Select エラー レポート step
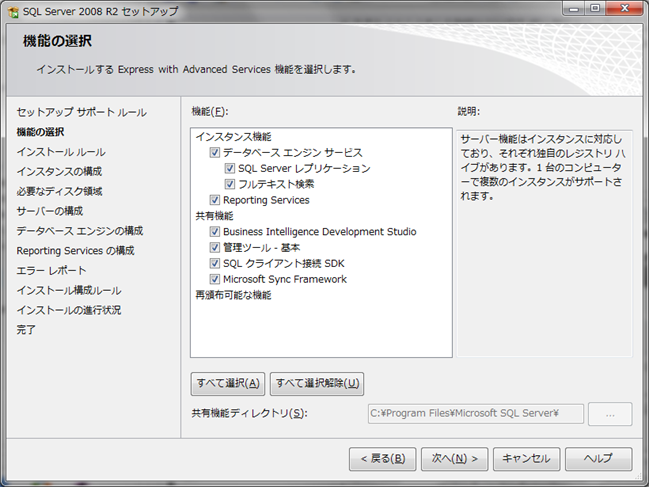 click(51, 271)
